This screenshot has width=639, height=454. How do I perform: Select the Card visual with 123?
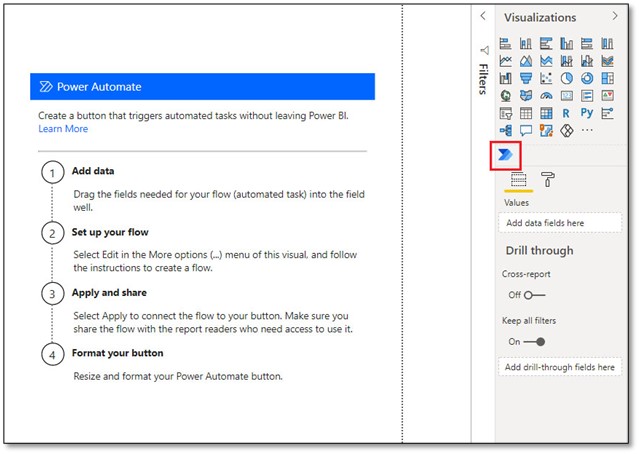566,96
